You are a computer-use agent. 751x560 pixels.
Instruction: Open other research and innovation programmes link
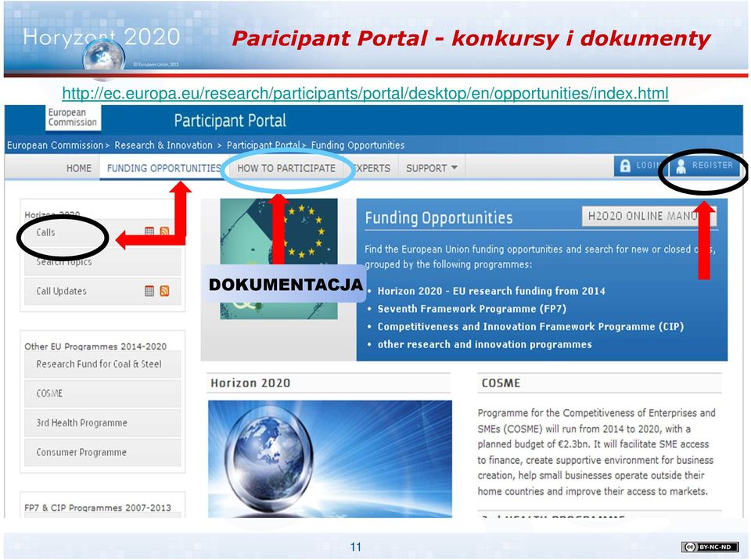pyautogui.click(x=484, y=344)
